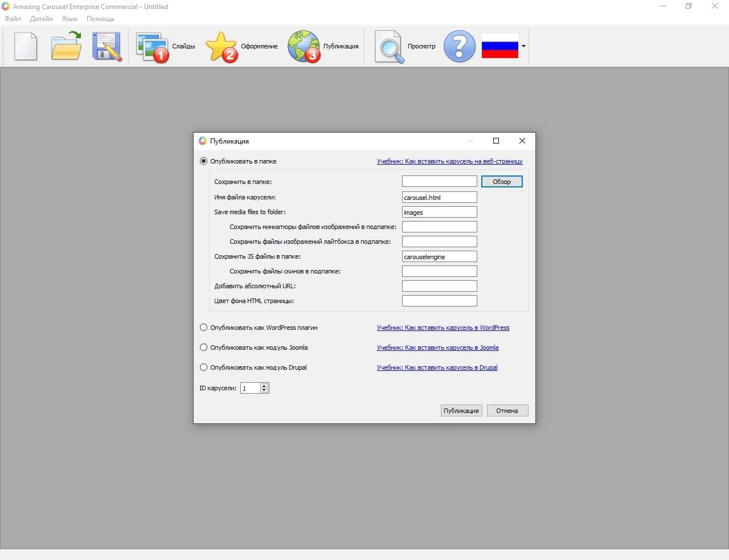Go to step 2 Оформление star icon
729x560 pixels.
pyautogui.click(x=221, y=47)
